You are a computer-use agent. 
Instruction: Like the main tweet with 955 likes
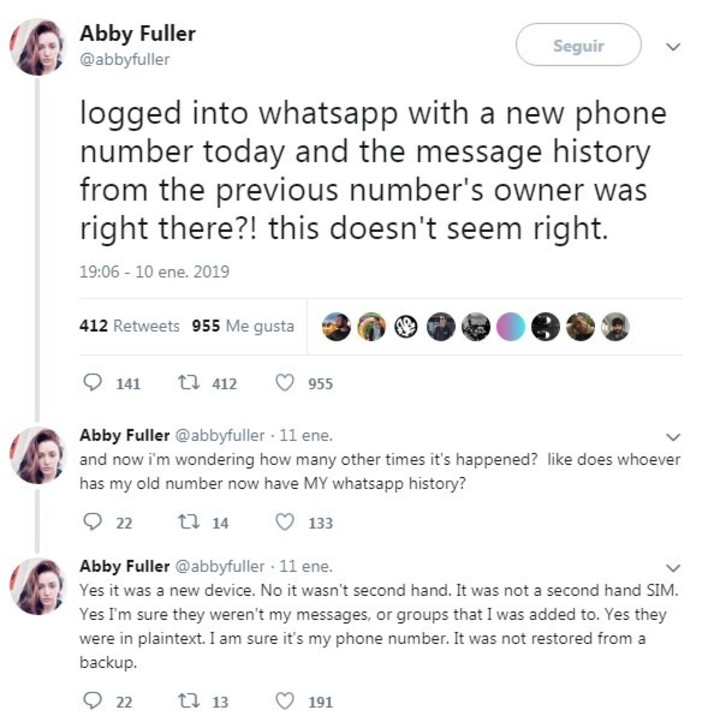pos(285,383)
